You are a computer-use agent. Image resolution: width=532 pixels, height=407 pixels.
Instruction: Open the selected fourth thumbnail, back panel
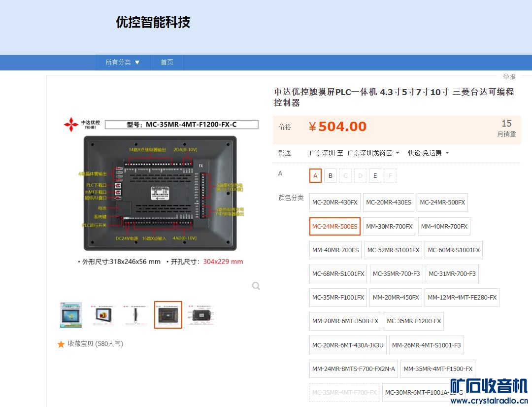point(168,315)
